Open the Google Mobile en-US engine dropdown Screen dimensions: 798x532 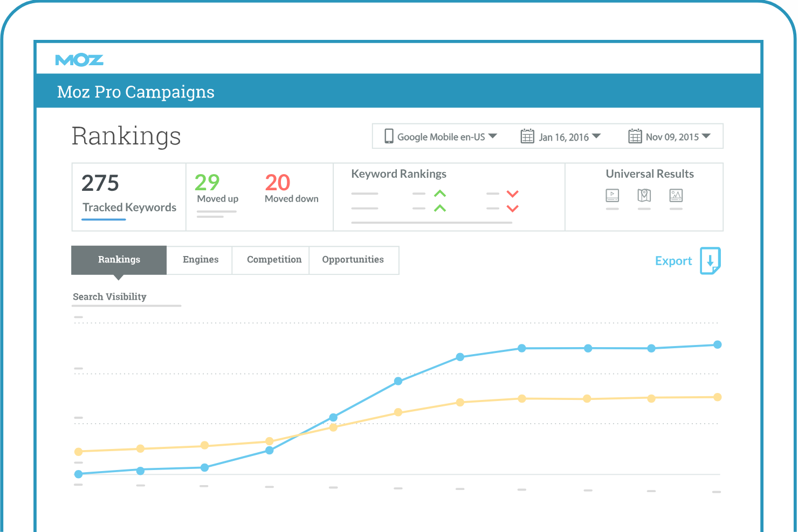tap(493, 136)
